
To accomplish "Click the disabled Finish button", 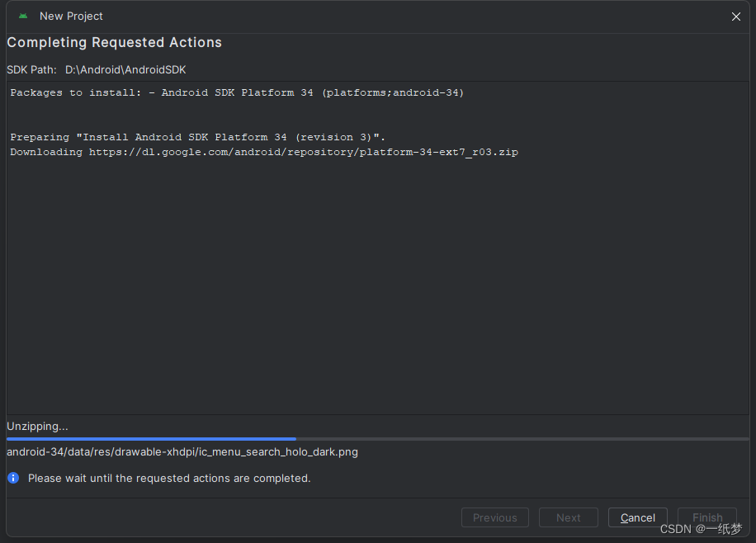I will 707,517.
